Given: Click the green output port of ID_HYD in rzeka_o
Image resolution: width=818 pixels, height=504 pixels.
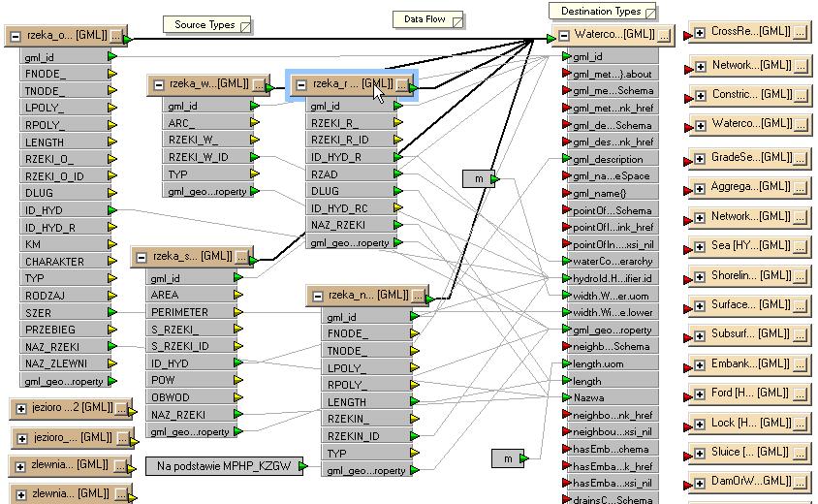Looking at the screenshot, I should tap(111, 210).
